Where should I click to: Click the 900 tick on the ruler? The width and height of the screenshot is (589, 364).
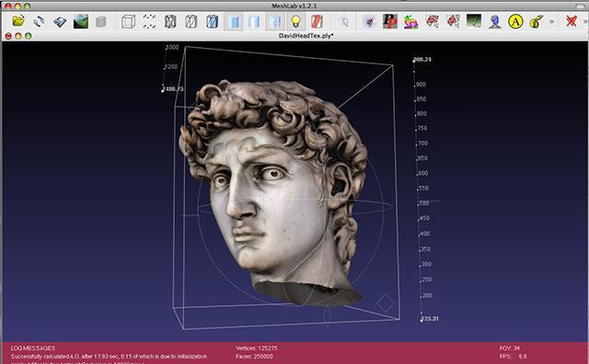coord(422,85)
